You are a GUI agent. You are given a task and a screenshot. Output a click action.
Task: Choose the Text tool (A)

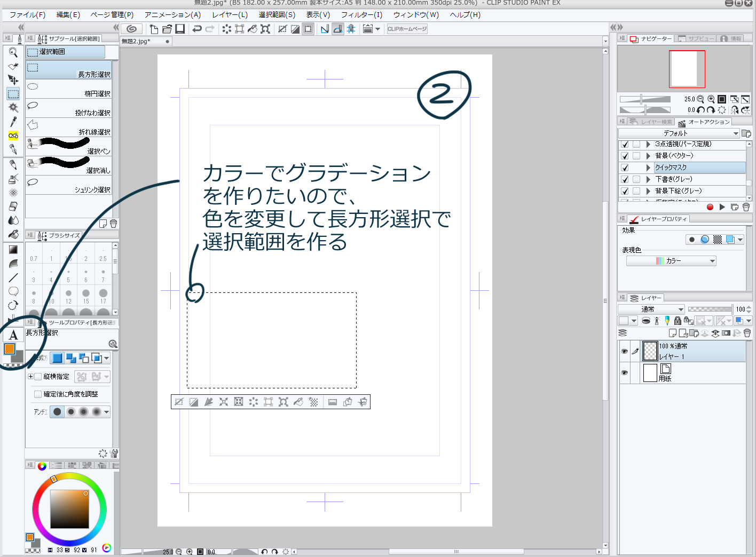13,335
